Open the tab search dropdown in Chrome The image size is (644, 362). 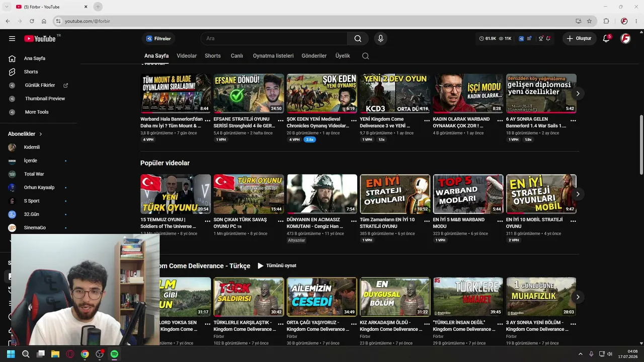click(7, 7)
